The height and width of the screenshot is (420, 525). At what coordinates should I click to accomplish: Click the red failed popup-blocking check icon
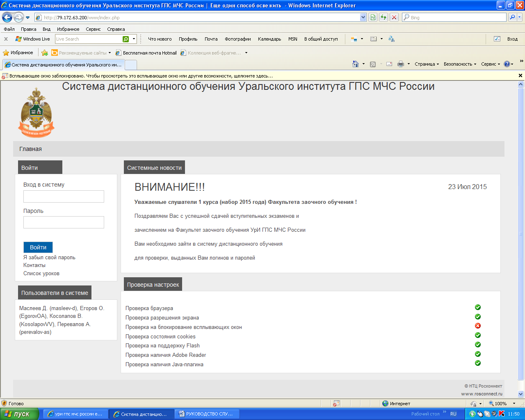pos(478,326)
